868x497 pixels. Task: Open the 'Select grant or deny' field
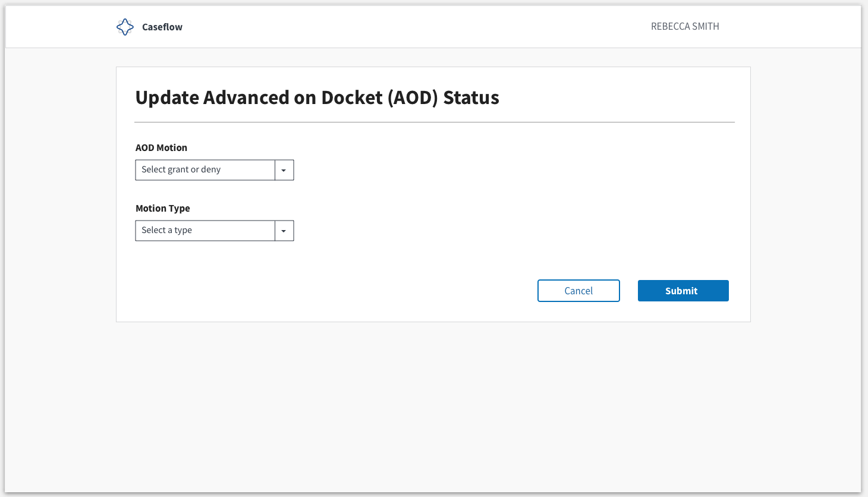(215, 170)
